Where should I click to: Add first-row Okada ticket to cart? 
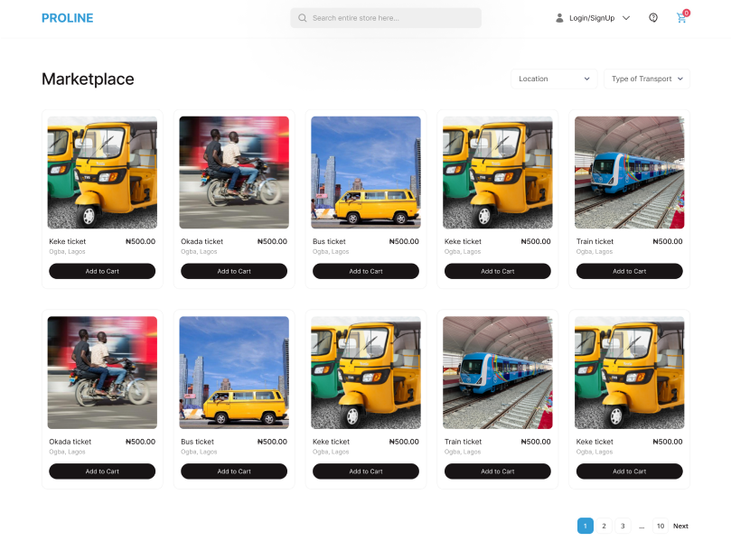click(x=234, y=271)
